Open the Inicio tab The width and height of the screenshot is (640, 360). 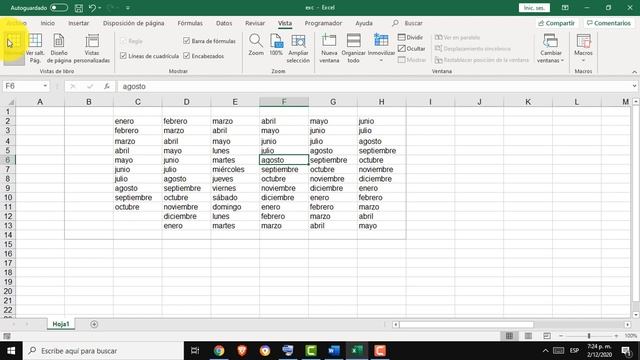(x=47, y=23)
